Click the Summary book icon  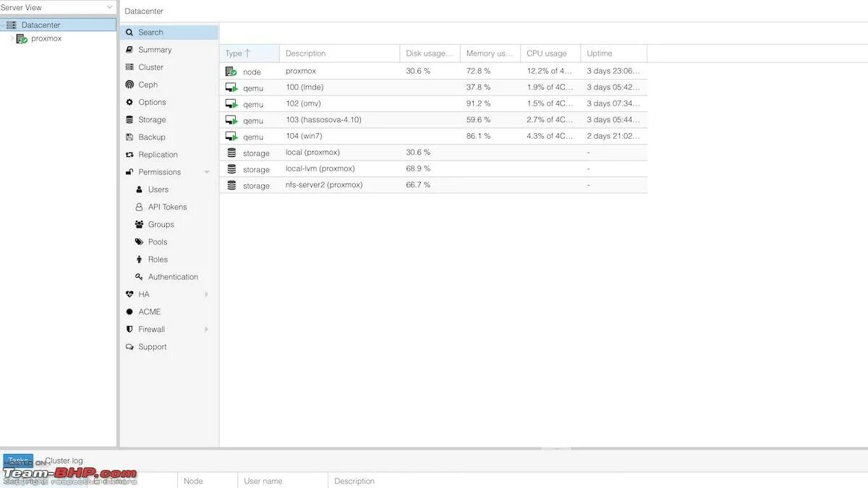[129, 50]
